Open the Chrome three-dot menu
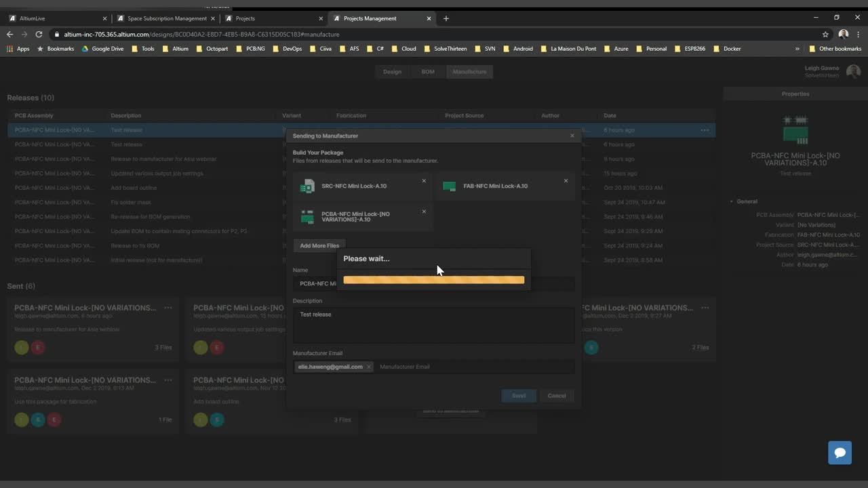Image resolution: width=868 pixels, height=488 pixels. click(859, 34)
